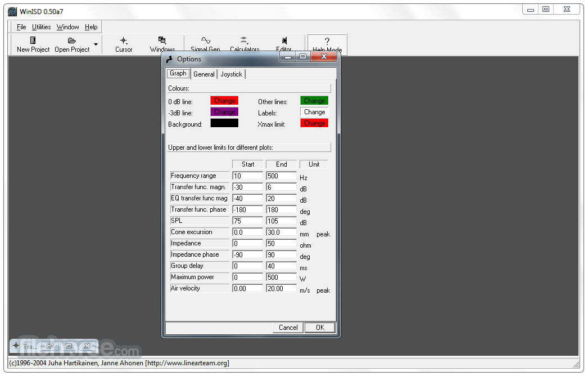Edit Group delay start field

[247, 266]
